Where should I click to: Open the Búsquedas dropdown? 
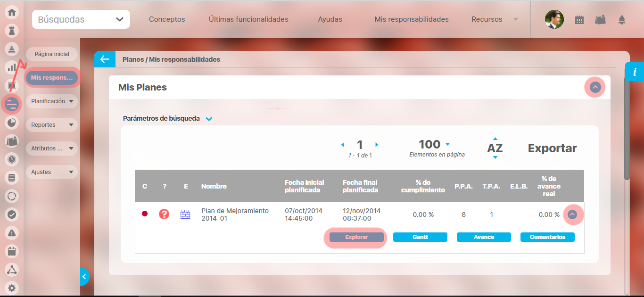(81, 19)
